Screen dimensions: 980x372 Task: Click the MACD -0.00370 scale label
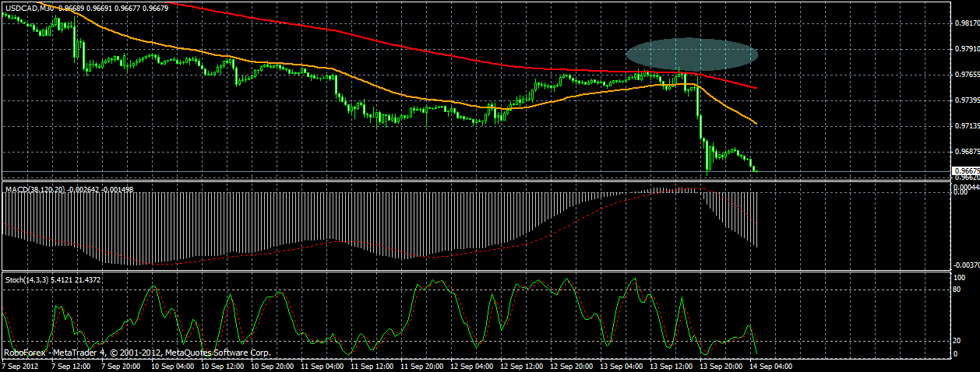point(966,265)
